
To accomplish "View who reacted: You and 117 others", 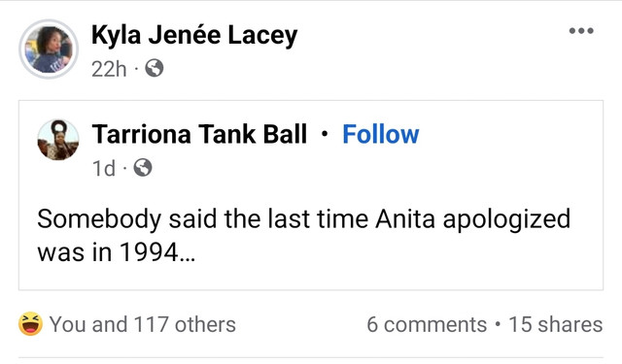I will (x=143, y=324).
